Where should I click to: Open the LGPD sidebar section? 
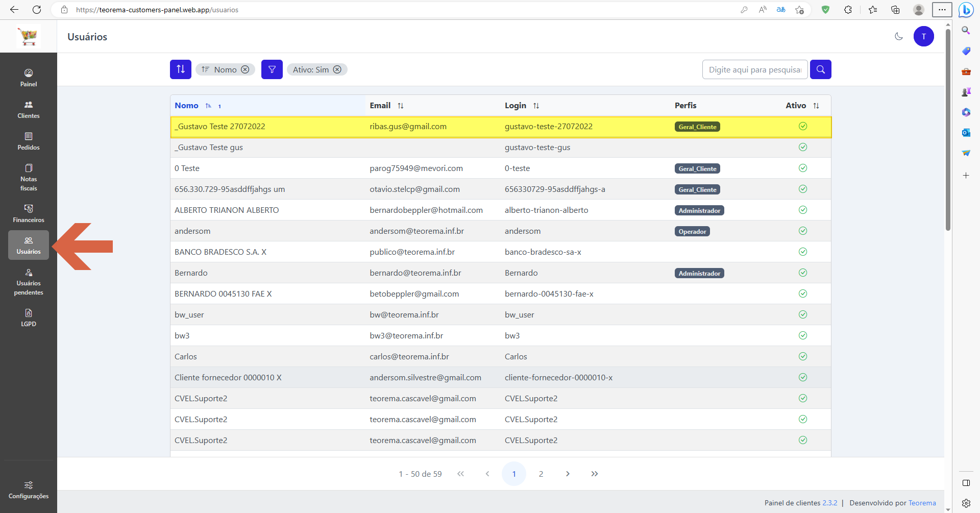point(29,317)
